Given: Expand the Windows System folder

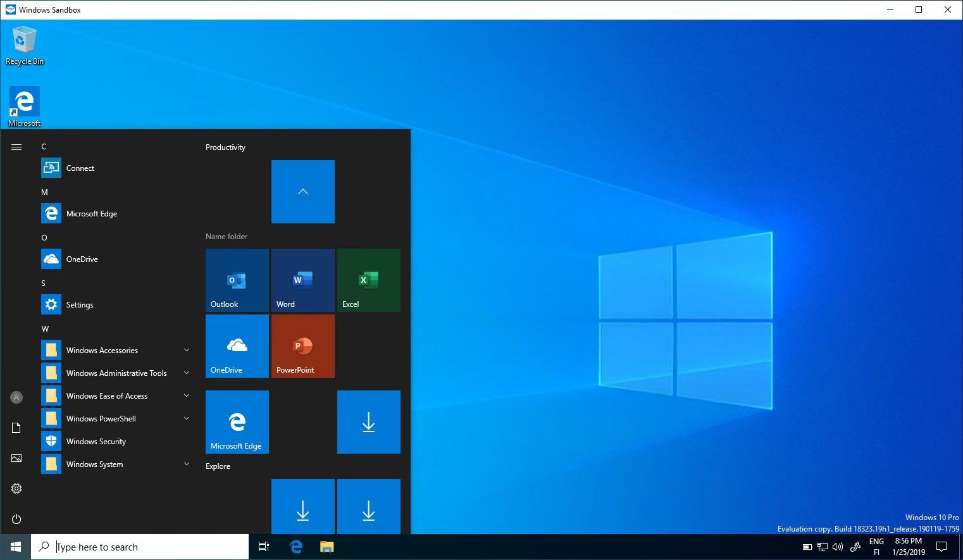Looking at the screenshot, I should click(115, 464).
